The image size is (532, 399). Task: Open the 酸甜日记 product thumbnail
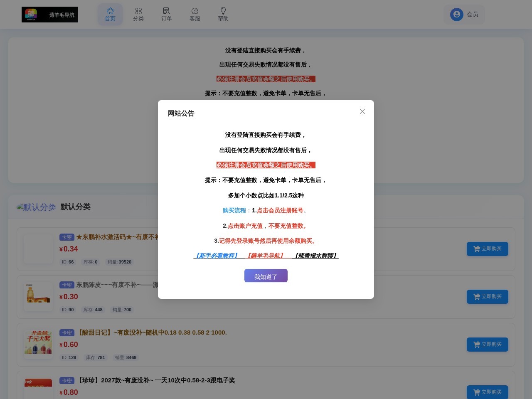(x=38, y=345)
